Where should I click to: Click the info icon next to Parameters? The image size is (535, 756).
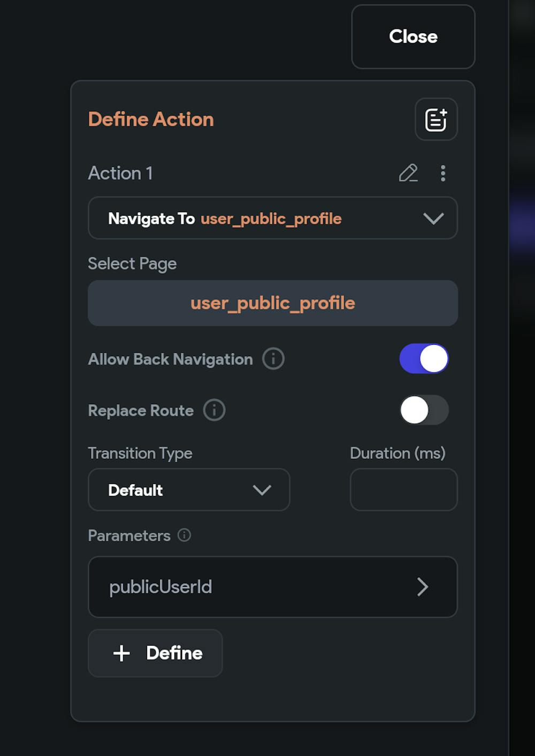184,535
